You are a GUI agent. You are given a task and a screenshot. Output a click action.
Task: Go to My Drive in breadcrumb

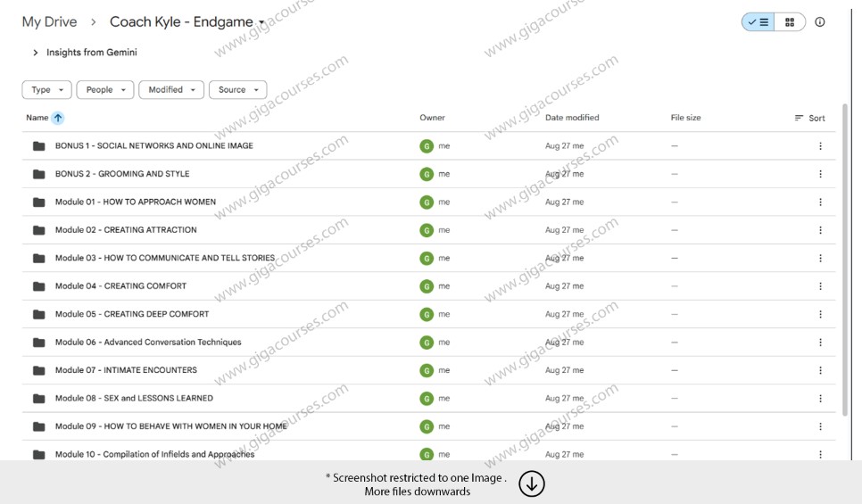tap(49, 22)
